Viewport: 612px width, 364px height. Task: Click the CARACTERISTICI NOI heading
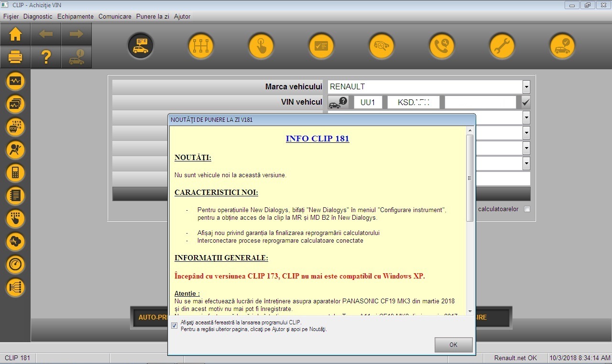point(216,193)
